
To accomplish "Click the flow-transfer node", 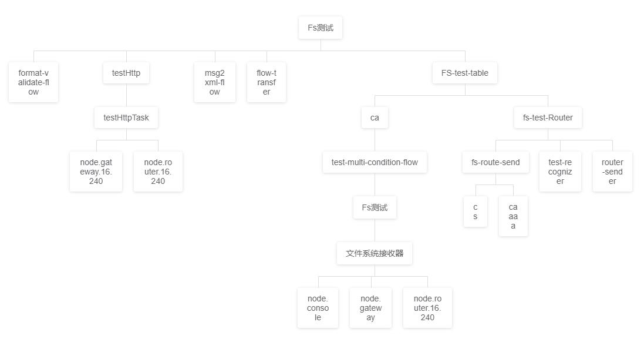I will pyautogui.click(x=266, y=82).
